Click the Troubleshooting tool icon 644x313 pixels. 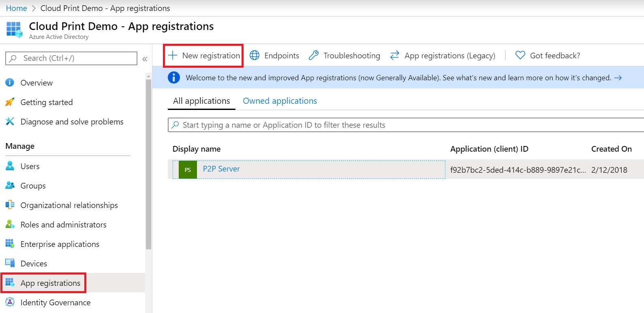(x=313, y=56)
